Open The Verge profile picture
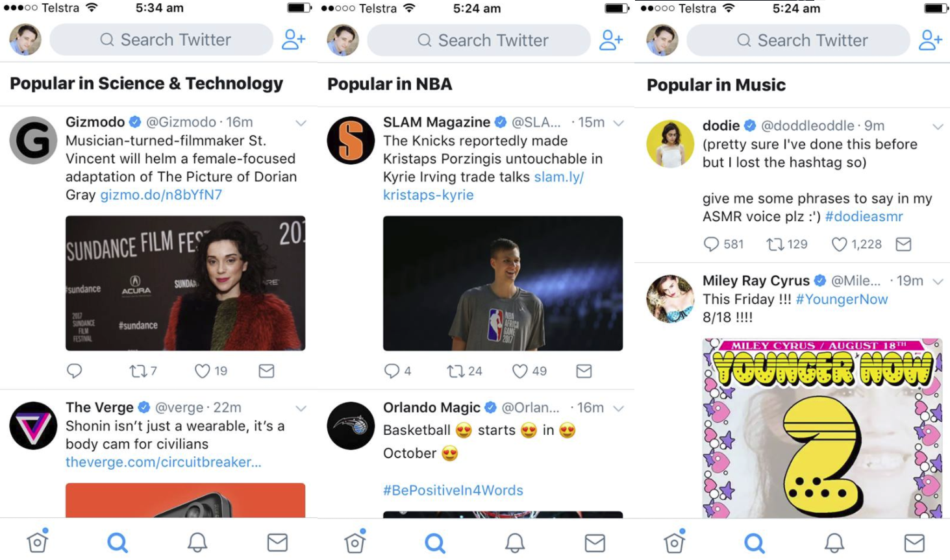Image resolution: width=950 pixels, height=560 pixels. coord(33,426)
